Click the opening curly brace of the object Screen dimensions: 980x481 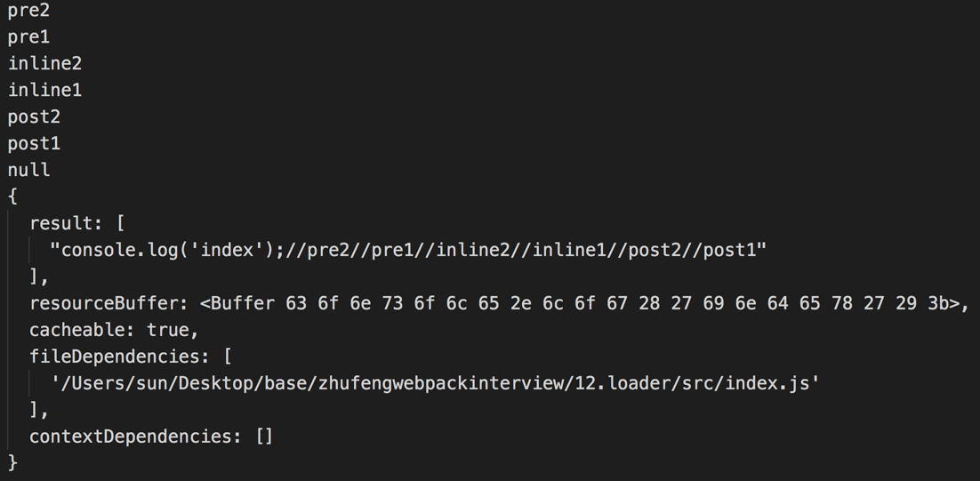pyautogui.click(x=12, y=196)
